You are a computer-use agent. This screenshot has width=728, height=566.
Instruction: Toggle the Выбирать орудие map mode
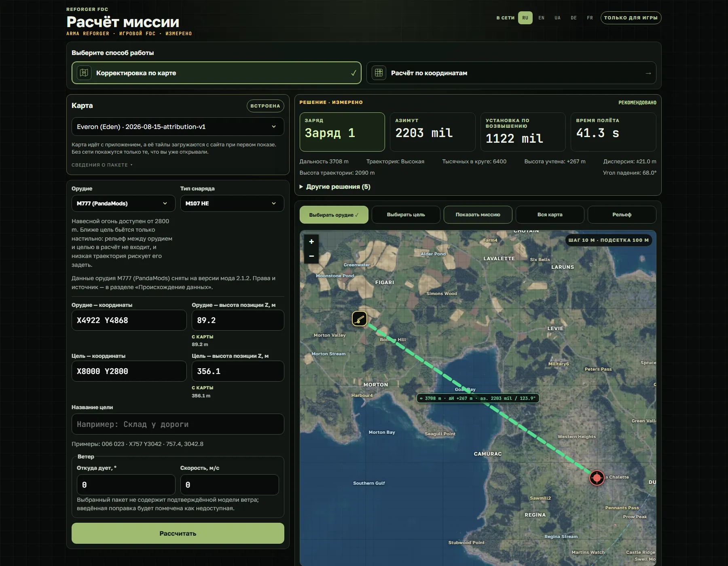click(x=334, y=215)
